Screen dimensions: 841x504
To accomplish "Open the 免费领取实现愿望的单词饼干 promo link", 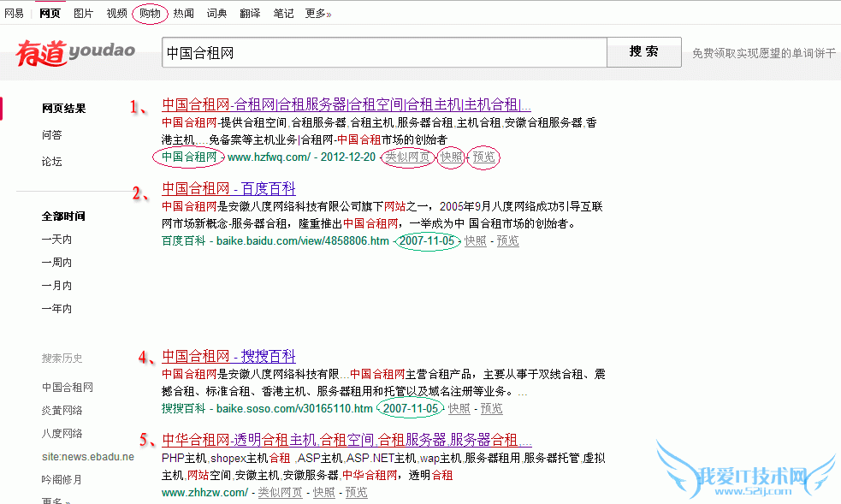I will click(x=764, y=53).
